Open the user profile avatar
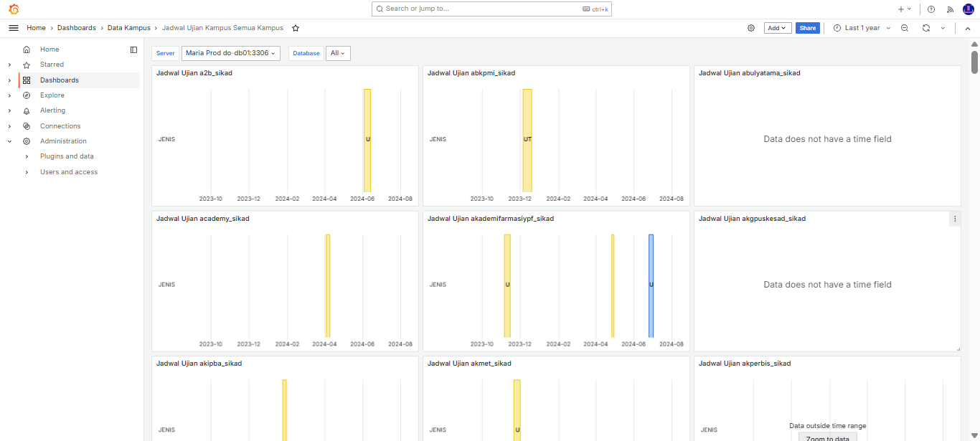Screen dimensions: 980x441 [x=969, y=9]
